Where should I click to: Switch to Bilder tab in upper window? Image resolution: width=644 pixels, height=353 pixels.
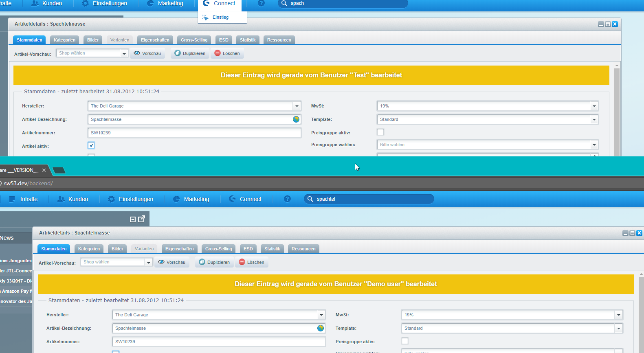93,40
